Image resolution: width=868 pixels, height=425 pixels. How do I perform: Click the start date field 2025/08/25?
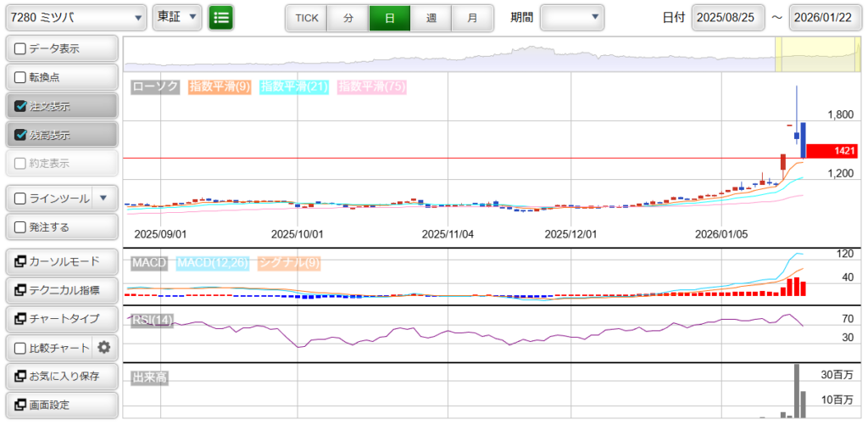click(728, 18)
